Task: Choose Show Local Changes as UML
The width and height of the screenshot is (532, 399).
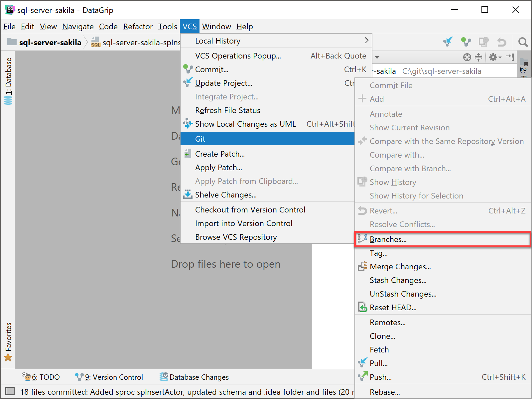Action: coord(268,124)
